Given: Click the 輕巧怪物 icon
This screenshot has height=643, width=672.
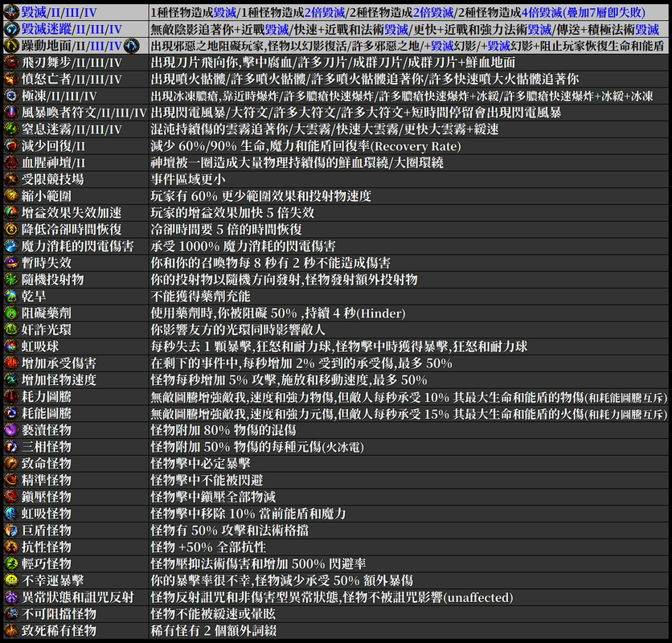Looking at the screenshot, I should click(11, 564).
